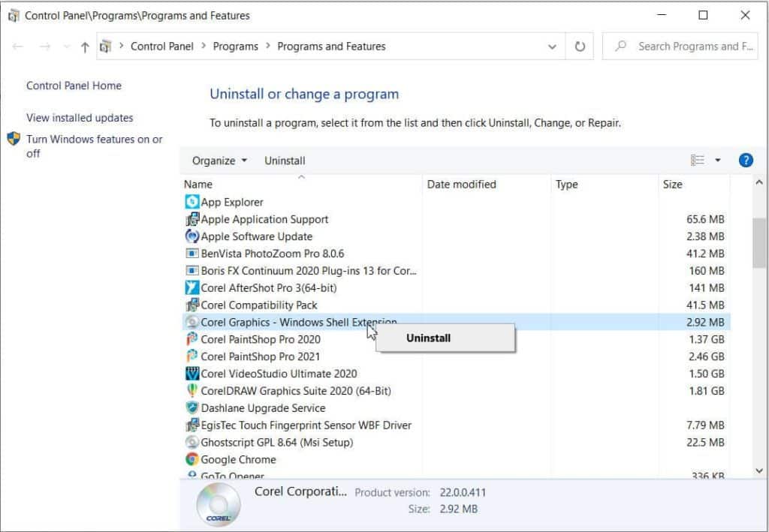Go up one level with up arrow
Viewport: 769px width, 532px height.
84,47
